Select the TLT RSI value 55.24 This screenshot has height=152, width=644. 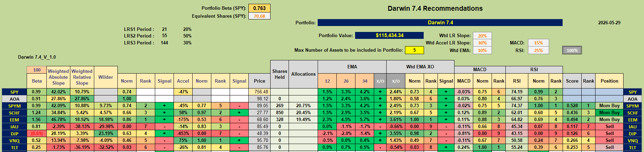point(517,147)
